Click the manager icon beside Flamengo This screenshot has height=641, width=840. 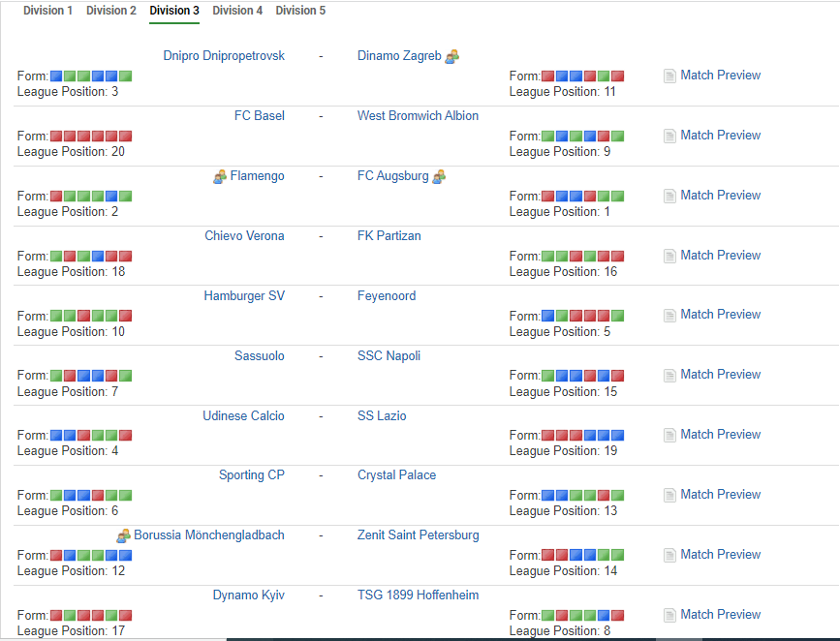click(220, 176)
